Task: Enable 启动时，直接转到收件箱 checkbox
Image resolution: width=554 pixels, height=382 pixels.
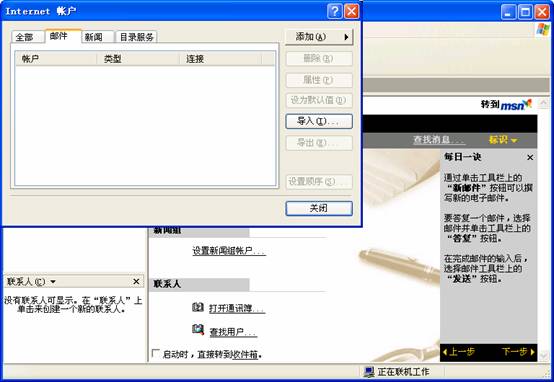Action: [x=156, y=353]
